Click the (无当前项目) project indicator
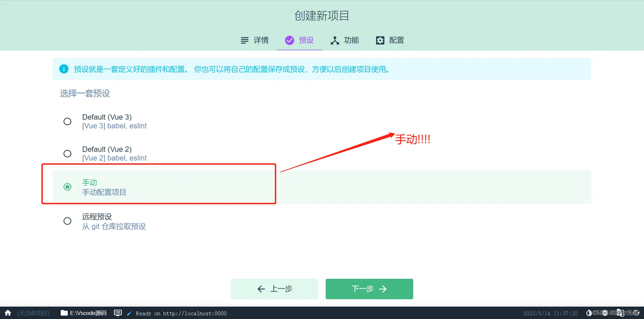Image resolution: width=644 pixels, height=319 pixels. point(33,313)
